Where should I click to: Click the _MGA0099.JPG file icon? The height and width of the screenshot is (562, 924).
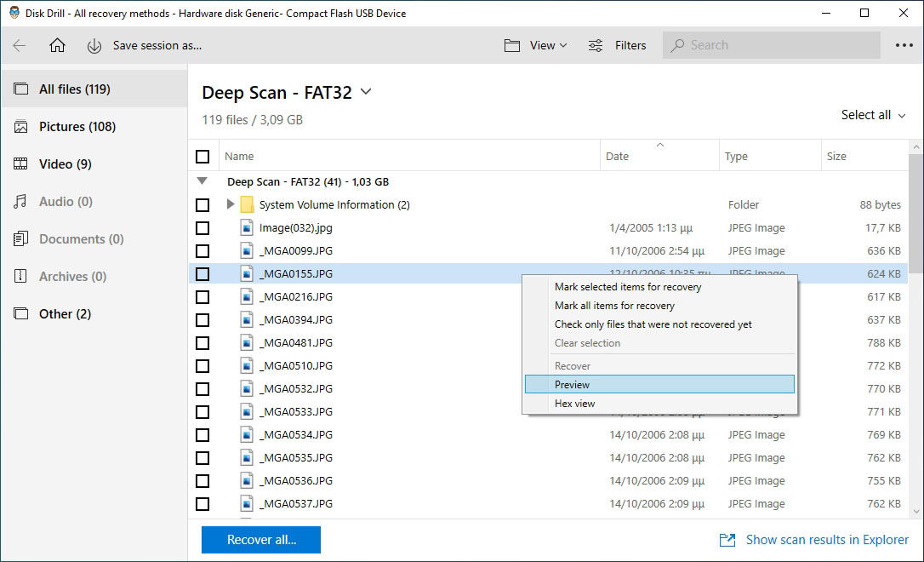tap(247, 250)
